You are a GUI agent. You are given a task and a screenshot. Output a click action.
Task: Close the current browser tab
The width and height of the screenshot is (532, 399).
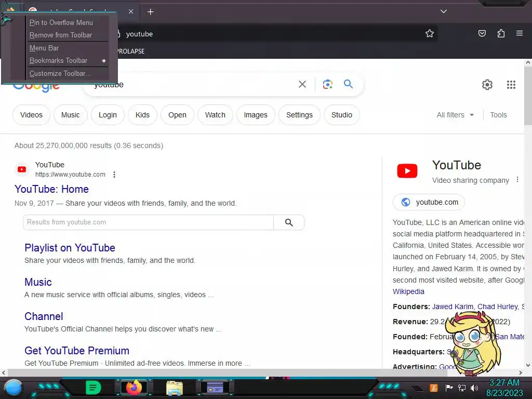pos(131,11)
